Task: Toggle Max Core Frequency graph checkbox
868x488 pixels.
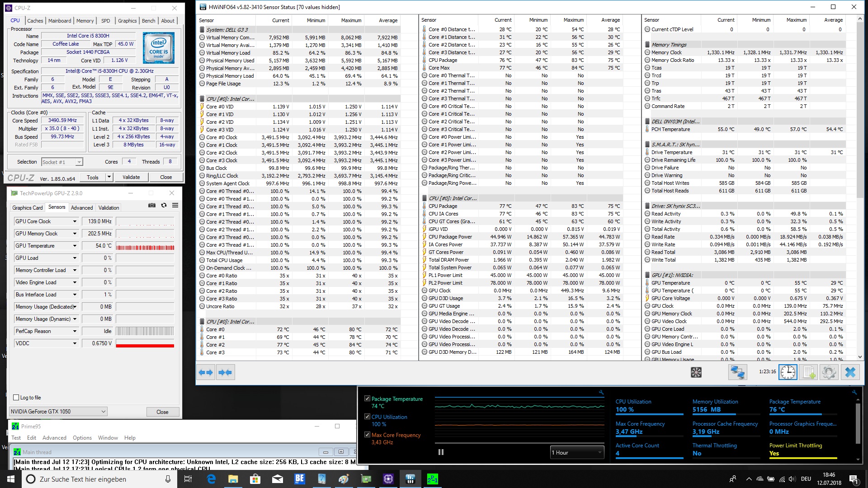Action: click(367, 435)
